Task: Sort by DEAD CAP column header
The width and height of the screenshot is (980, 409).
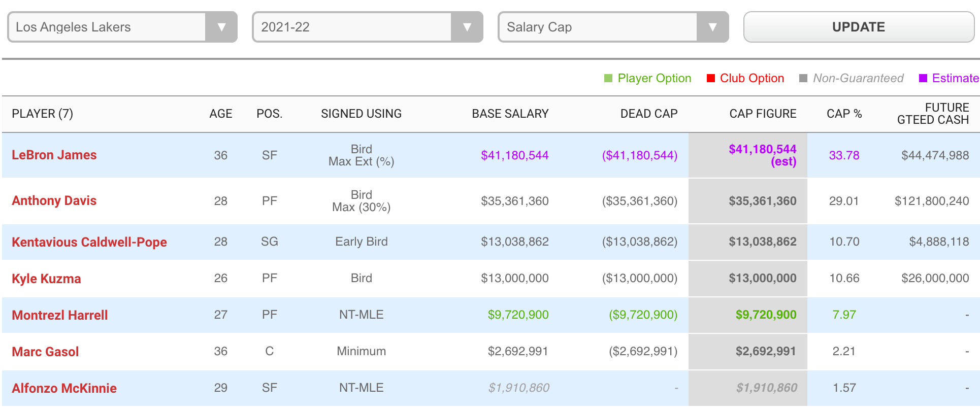Action: pos(649,114)
